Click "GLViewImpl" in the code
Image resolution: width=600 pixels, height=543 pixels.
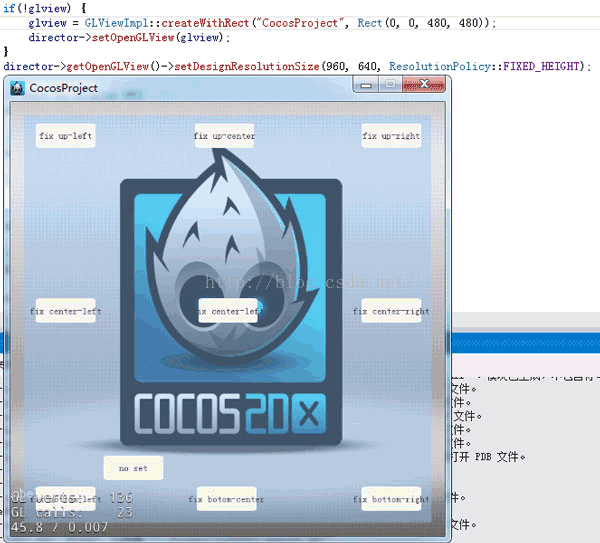(x=116, y=23)
